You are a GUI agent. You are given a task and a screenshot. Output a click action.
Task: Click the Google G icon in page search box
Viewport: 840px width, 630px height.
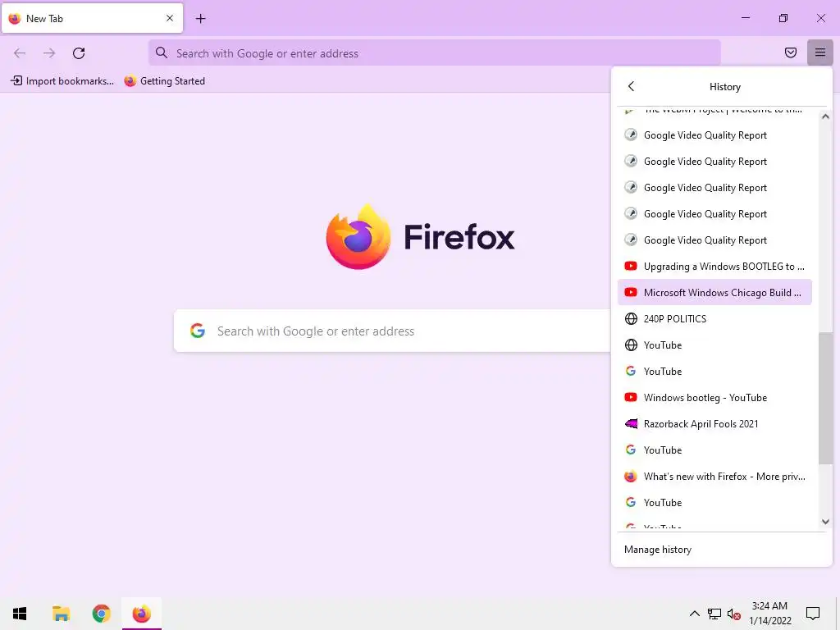(x=198, y=331)
